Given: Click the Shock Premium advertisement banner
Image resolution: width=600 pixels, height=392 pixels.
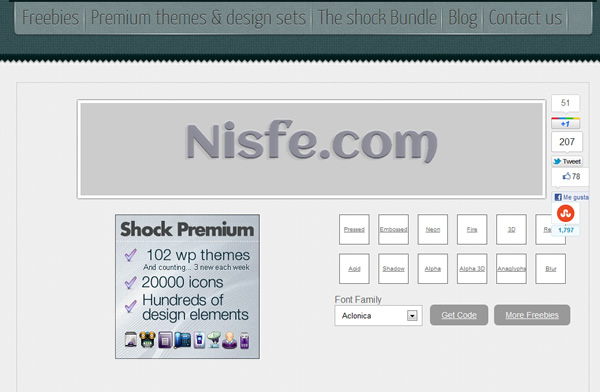Looking at the screenshot, I should click(x=188, y=286).
